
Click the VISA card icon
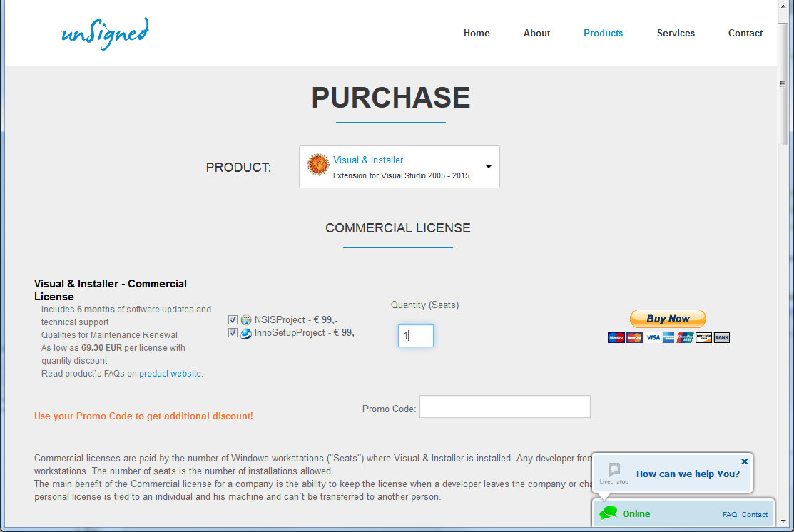pos(652,337)
